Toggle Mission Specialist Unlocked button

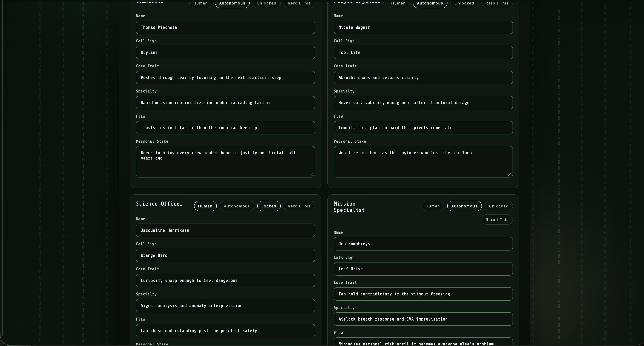(498, 206)
